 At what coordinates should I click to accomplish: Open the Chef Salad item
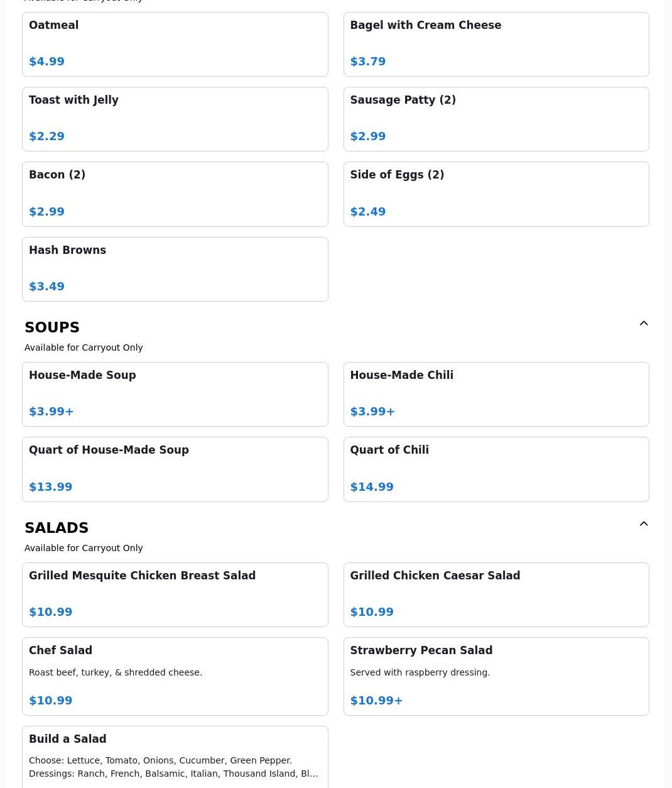click(175, 676)
